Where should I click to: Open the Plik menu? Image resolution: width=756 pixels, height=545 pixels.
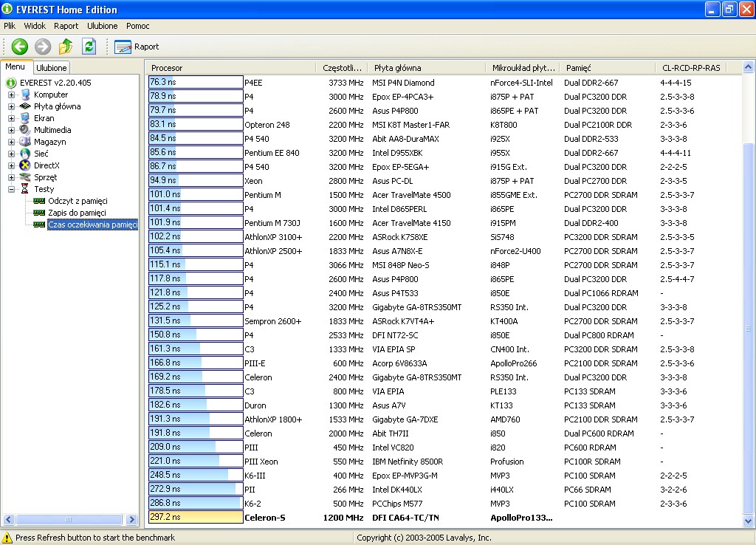pos(10,26)
